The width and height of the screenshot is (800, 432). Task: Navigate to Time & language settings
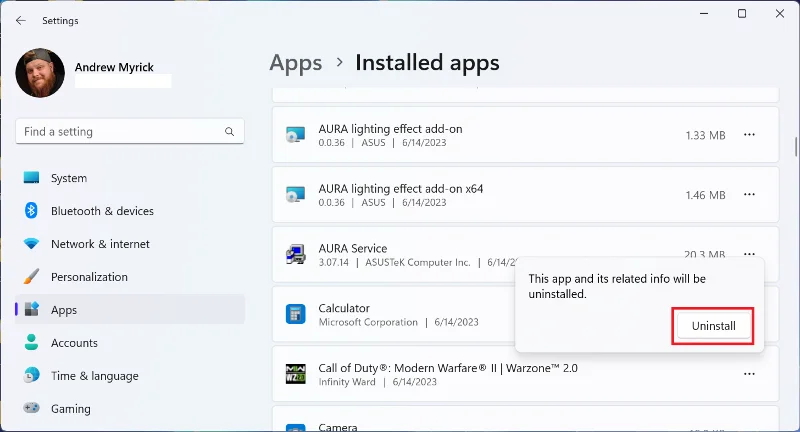(x=93, y=376)
